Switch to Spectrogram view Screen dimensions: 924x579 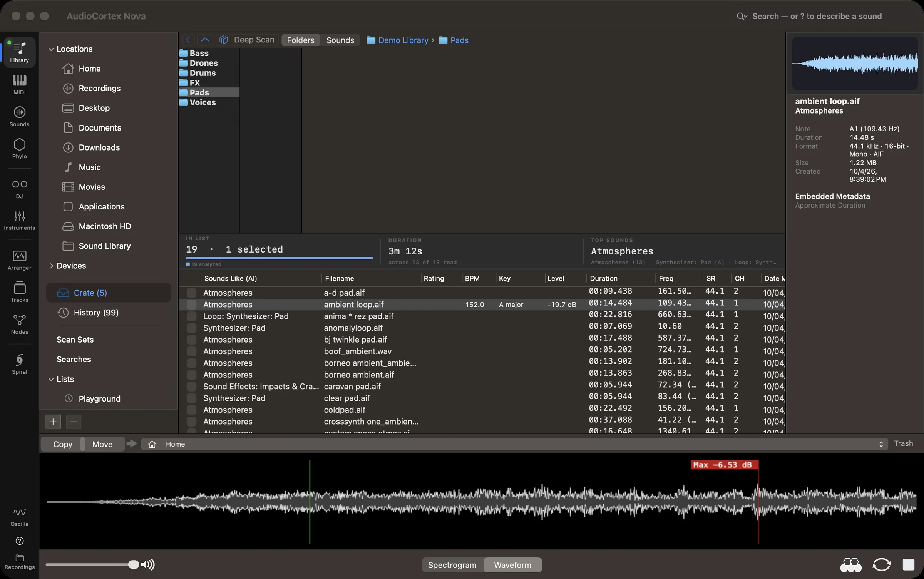[x=452, y=565]
